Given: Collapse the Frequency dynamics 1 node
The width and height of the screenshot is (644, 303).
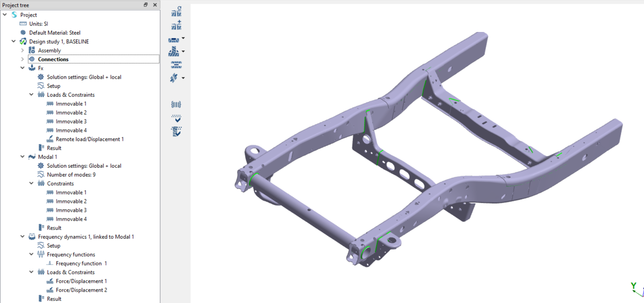Looking at the screenshot, I should pyautogui.click(x=22, y=237).
